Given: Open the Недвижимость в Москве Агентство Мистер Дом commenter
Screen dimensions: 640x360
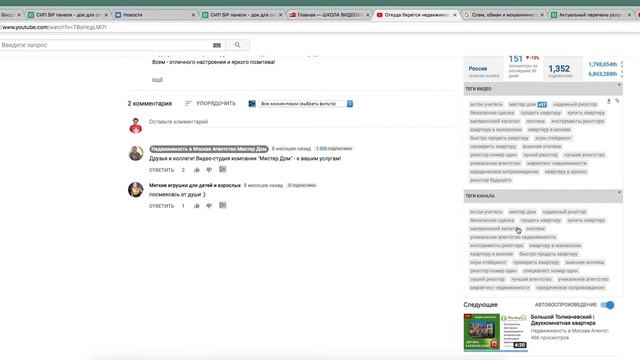Looking at the screenshot, I should tap(209, 149).
